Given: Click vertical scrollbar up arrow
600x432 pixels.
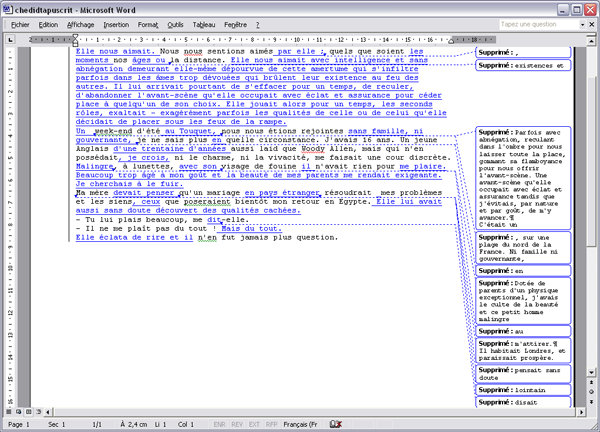Looking at the screenshot, I should [591, 40].
